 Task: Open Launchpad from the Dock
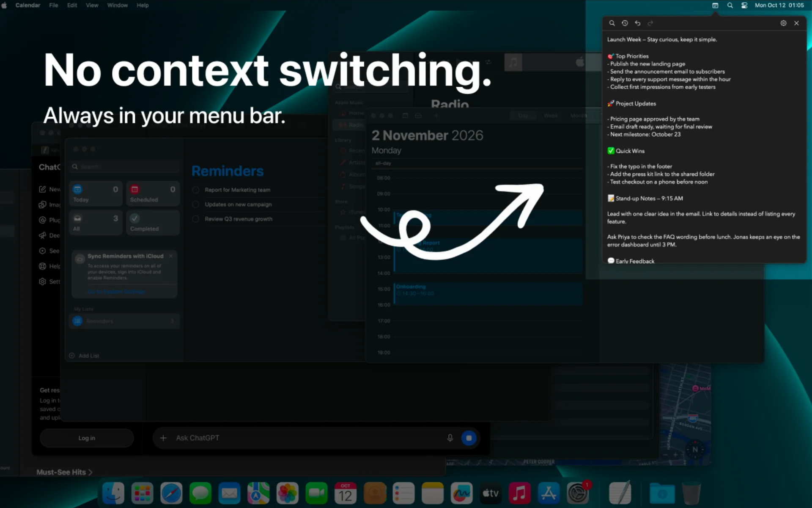pos(142,493)
